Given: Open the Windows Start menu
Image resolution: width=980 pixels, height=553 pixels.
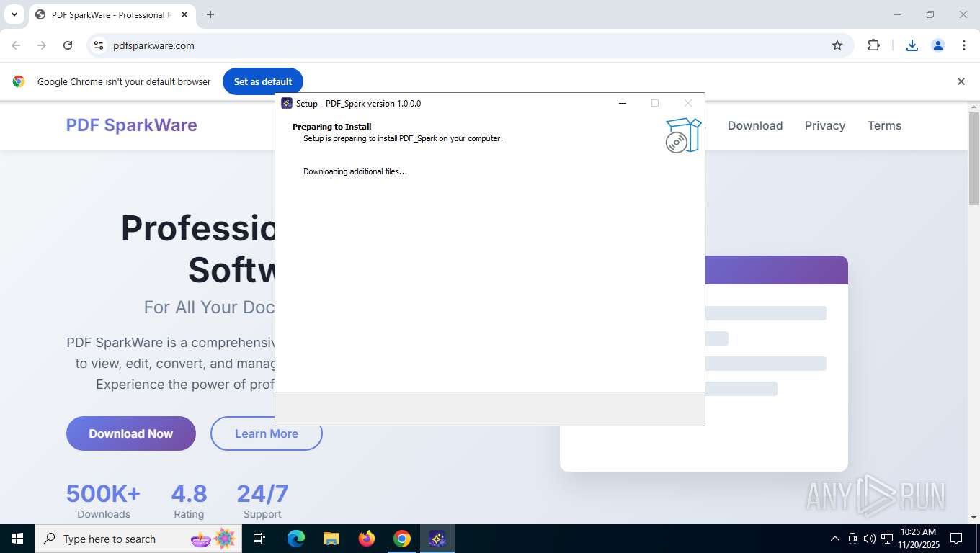Looking at the screenshot, I should [17, 539].
